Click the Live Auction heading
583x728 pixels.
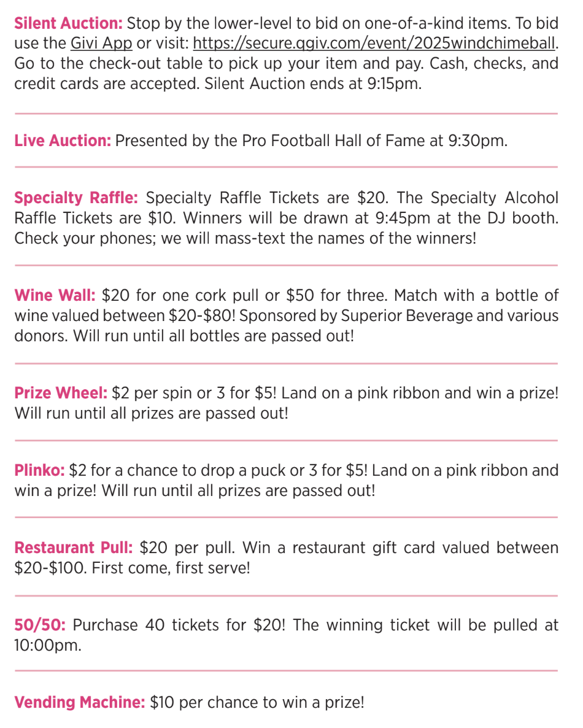pos(63,141)
